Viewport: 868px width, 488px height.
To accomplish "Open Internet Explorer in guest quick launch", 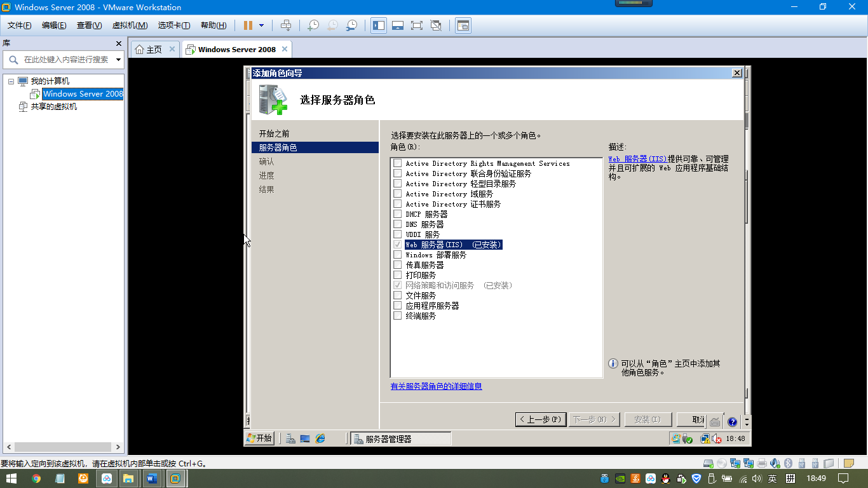I will 320,438.
